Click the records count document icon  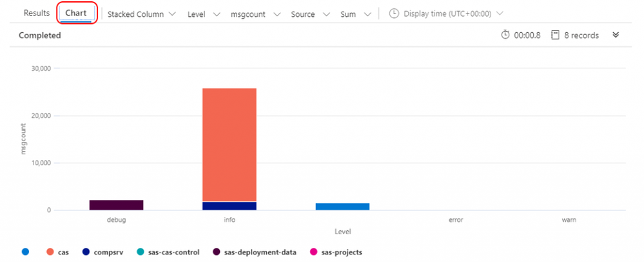pos(555,35)
